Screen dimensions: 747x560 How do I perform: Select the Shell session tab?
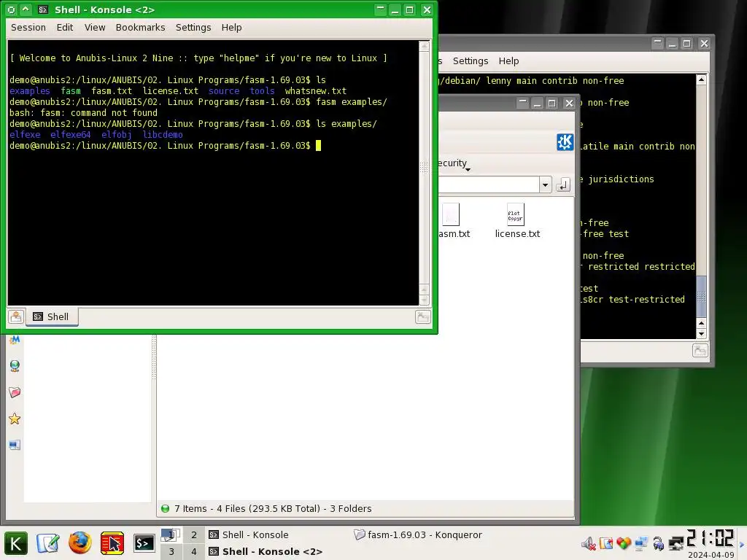(52, 316)
